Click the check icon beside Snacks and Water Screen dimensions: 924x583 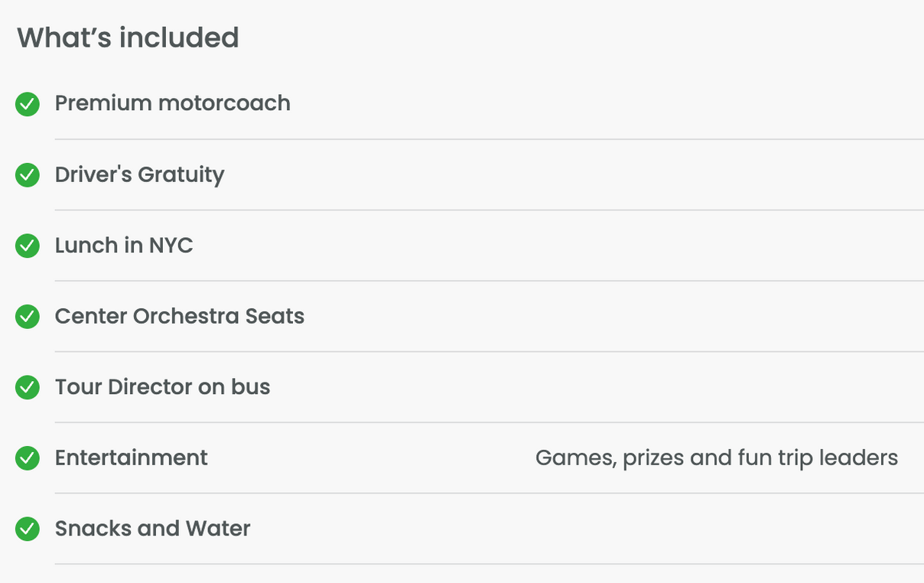click(x=28, y=529)
